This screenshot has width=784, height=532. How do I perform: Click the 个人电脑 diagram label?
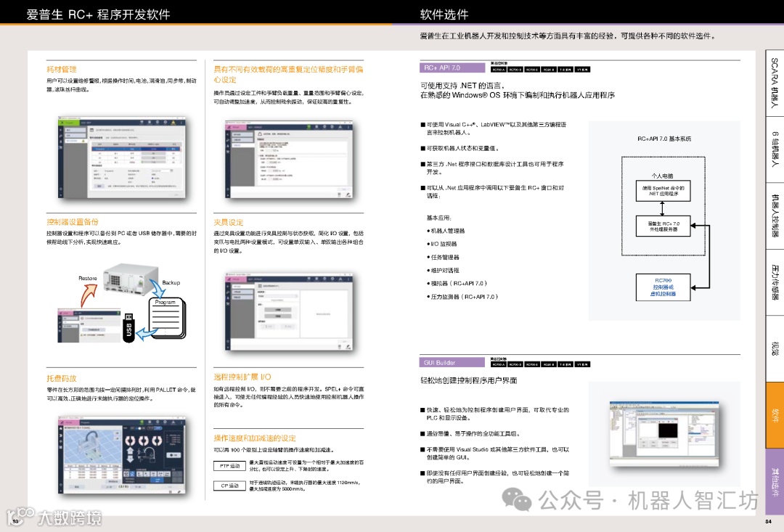[663, 176]
